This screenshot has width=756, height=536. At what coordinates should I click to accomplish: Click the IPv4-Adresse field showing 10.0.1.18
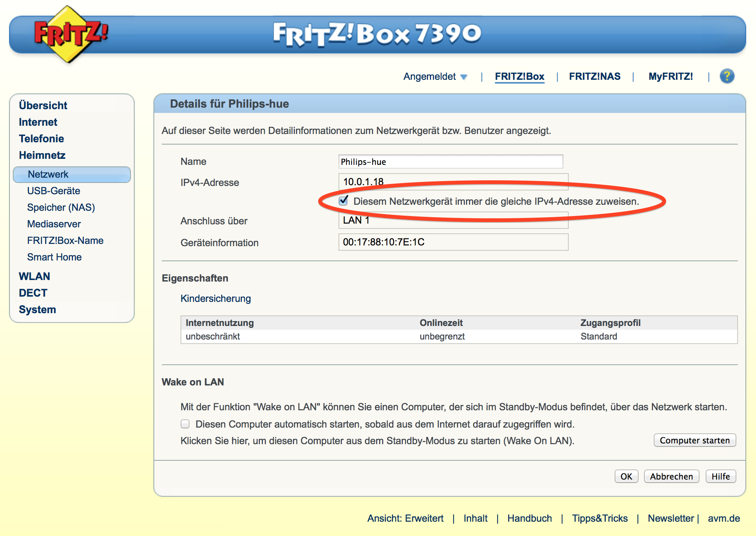click(453, 182)
